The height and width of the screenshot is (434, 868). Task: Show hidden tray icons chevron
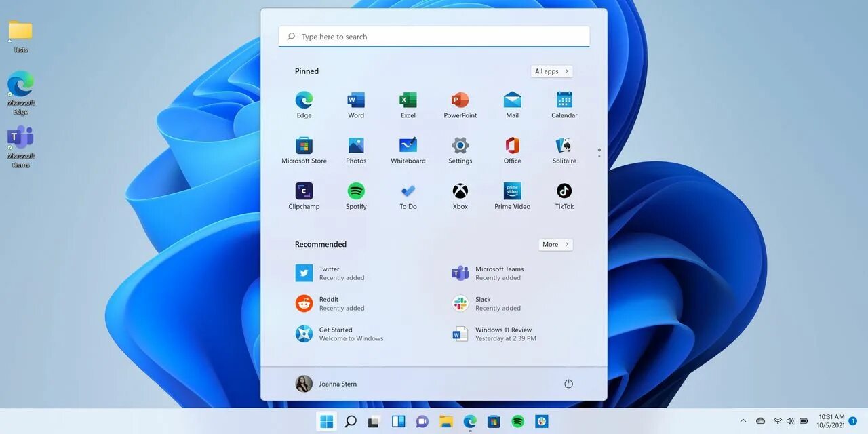click(x=743, y=421)
